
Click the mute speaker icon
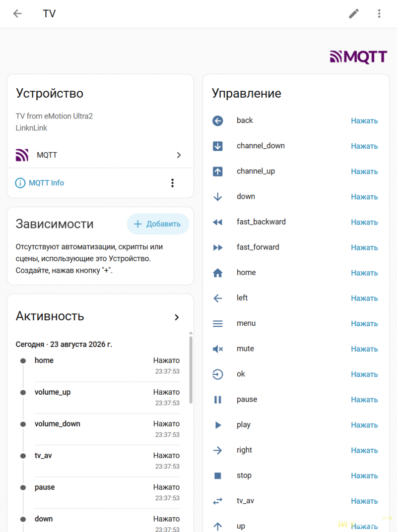point(218,349)
